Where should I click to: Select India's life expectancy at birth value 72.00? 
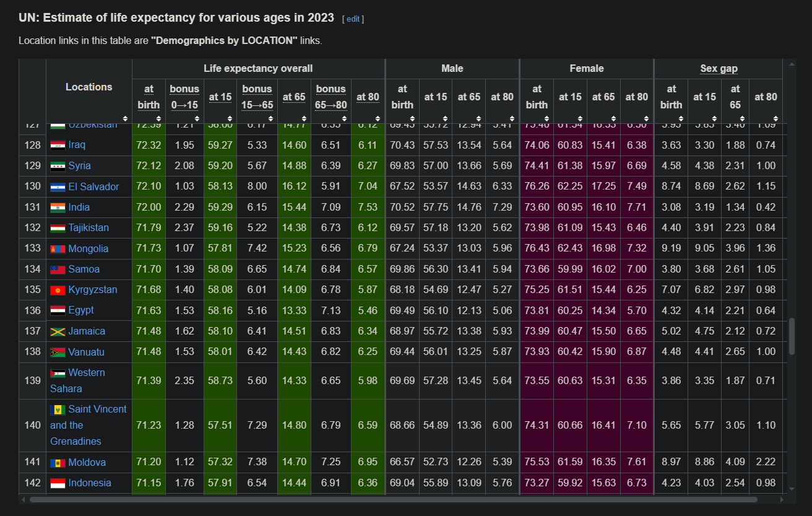click(x=149, y=208)
